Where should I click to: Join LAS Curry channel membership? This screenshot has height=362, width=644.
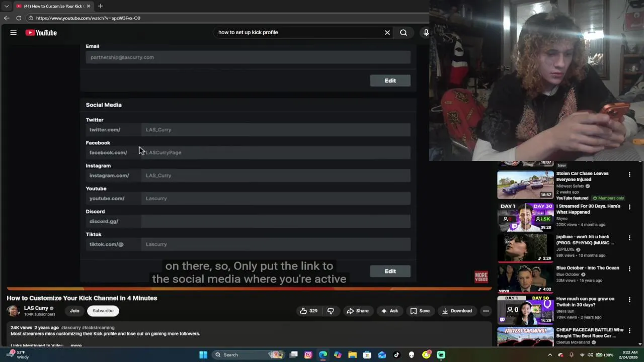[x=74, y=311]
